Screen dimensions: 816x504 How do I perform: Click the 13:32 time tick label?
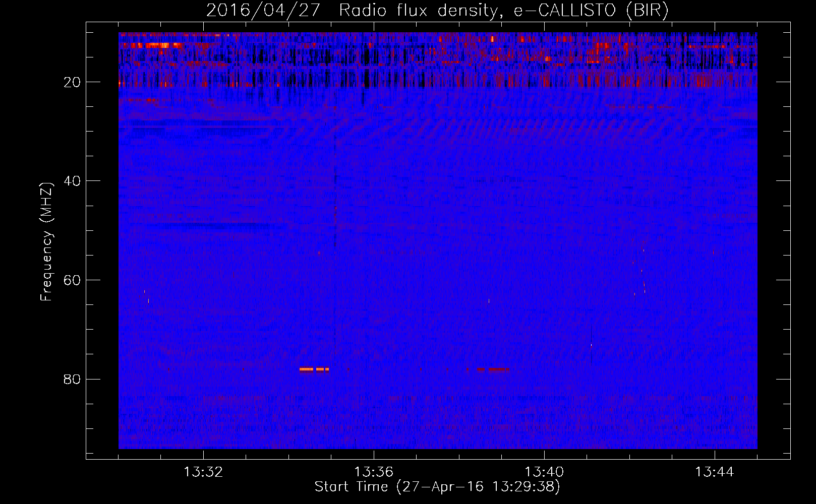pos(203,472)
